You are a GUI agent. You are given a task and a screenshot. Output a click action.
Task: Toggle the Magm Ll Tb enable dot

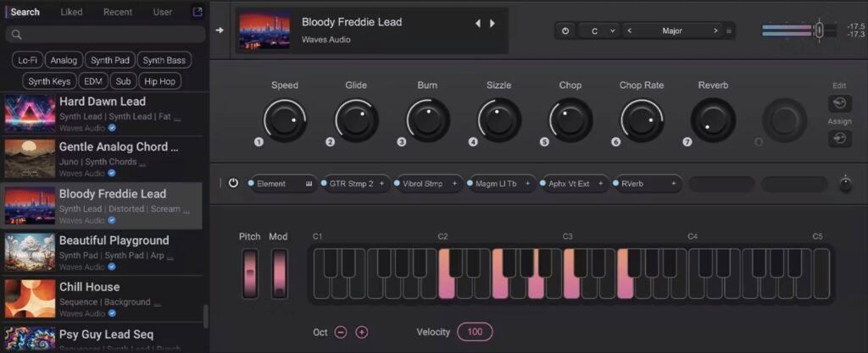pyautogui.click(x=470, y=184)
